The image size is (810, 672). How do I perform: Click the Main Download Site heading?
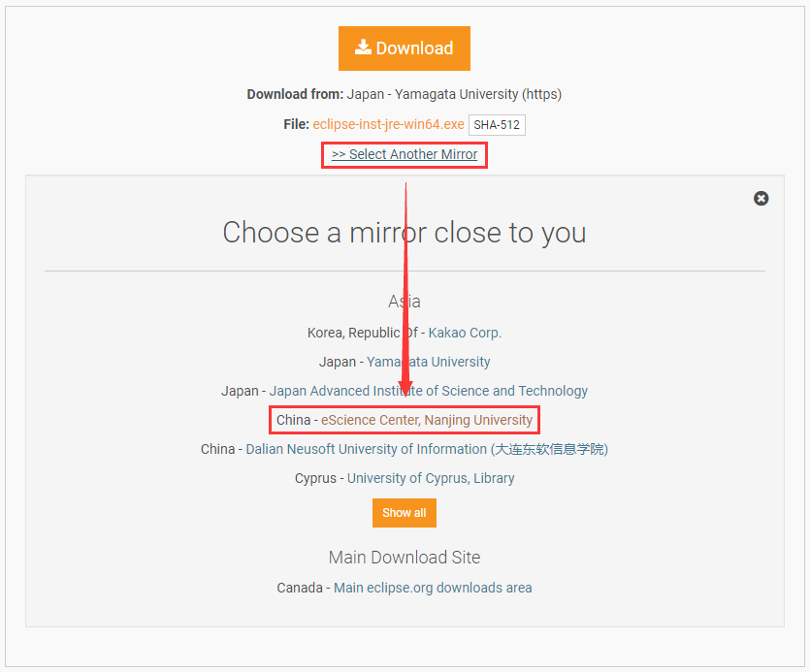point(405,558)
